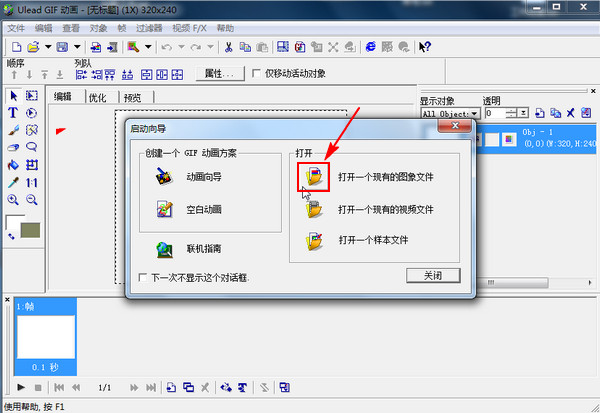Screen dimensions: 600x413
Task: Expand the dropdown arrow beside Open icon
Action: pyautogui.click(x=48, y=47)
